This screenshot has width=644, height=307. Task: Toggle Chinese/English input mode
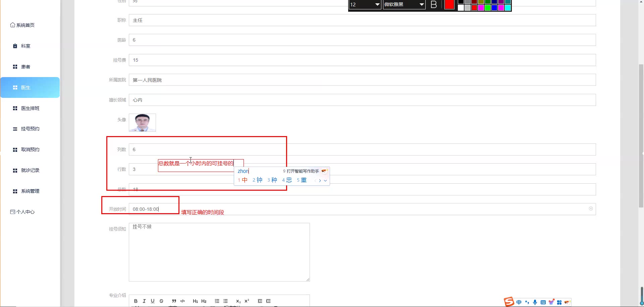click(x=519, y=302)
